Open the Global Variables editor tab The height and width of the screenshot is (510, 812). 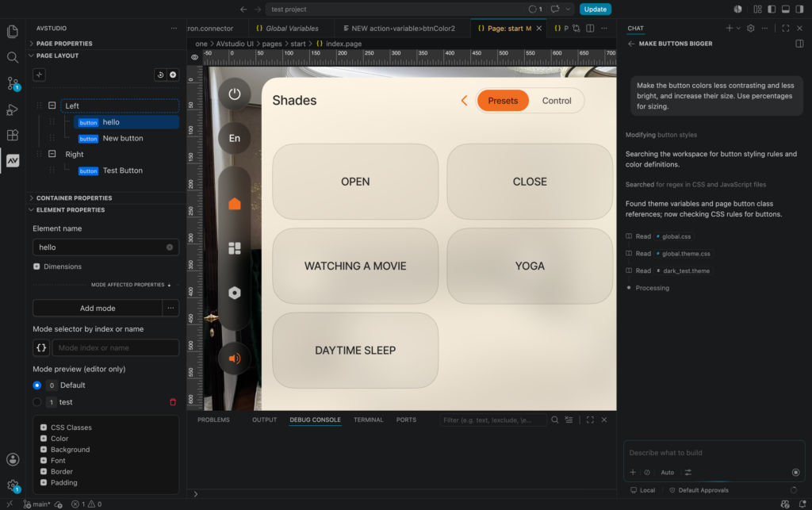coord(287,29)
